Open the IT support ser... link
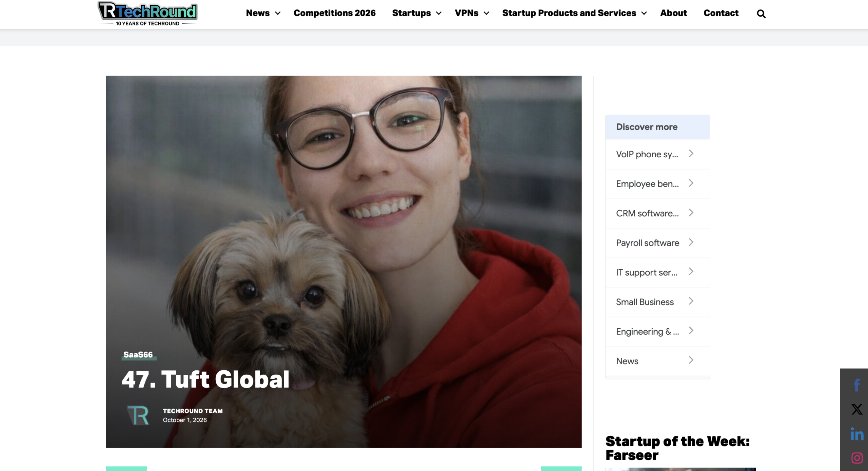This screenshot has height=471, width=868. point(647,272)
